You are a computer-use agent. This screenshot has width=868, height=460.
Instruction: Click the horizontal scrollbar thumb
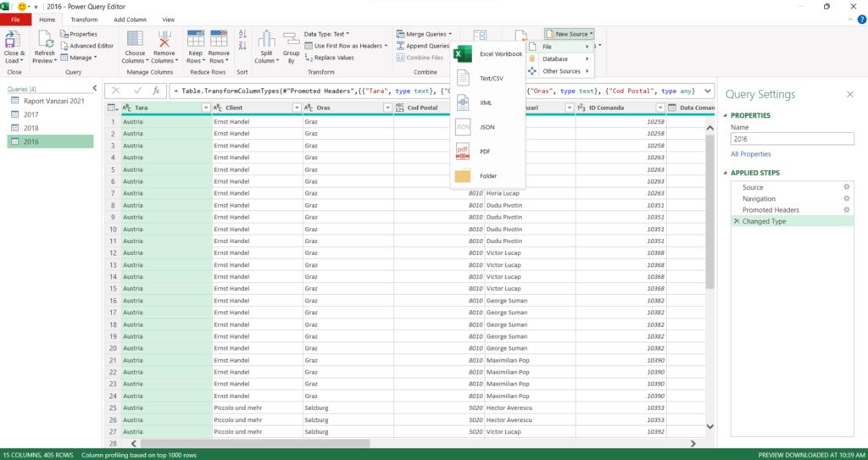[254, 443]
